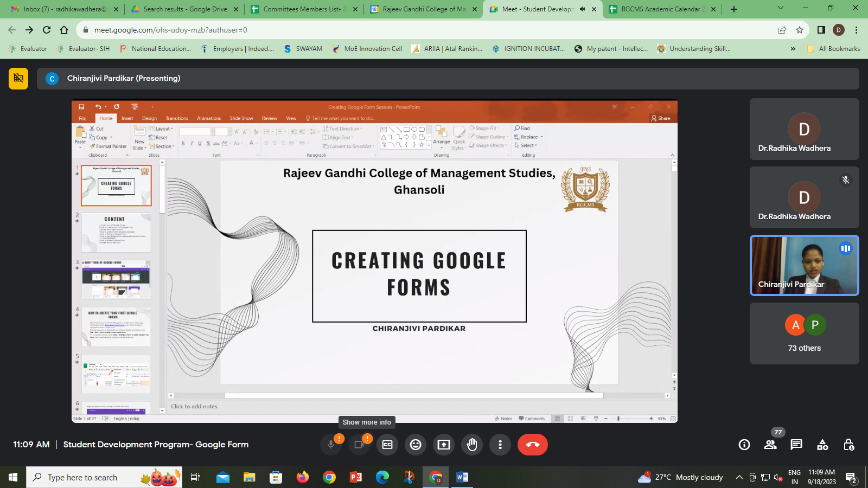
Task: Share this page icon in address bar
Action: pos(782,30)
